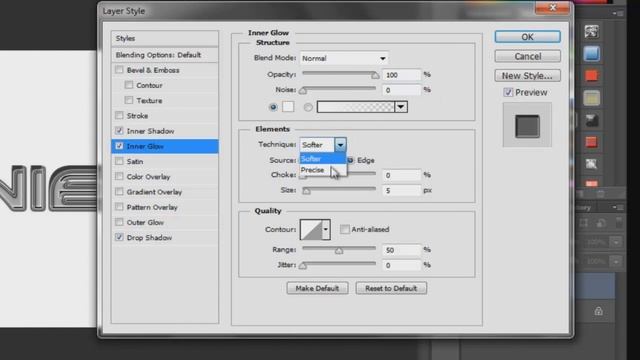Image resolution: width=640 pixels, height=360 pixels.
Task: Uncheck the Inner Shadow effect
Action: [119, 131]
